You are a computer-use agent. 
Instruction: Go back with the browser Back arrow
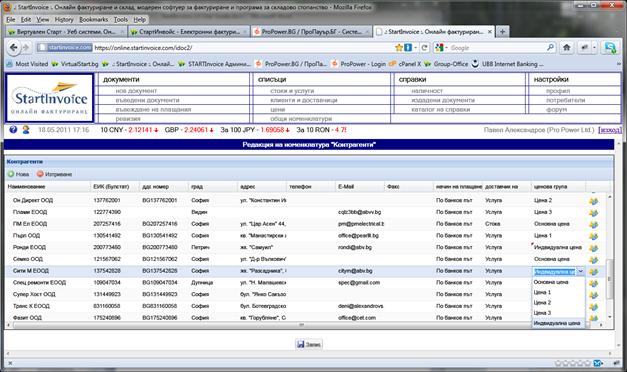(14, 48)
